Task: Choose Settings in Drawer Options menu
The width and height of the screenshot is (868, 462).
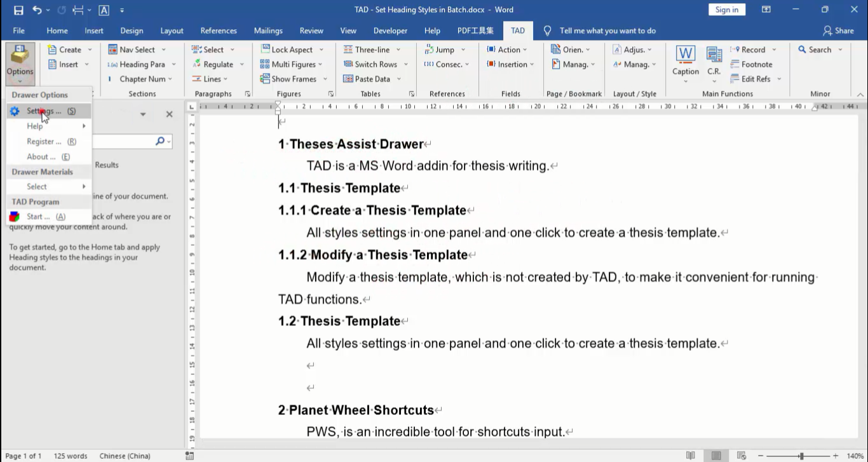Action: [x=49, y=111]
